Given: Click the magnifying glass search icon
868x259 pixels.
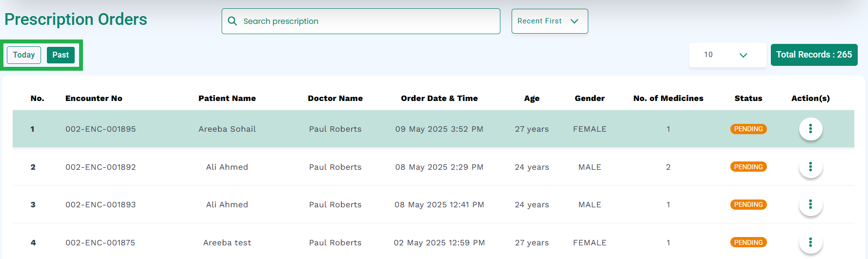Looking at the screenshot, I should [233, 21].
